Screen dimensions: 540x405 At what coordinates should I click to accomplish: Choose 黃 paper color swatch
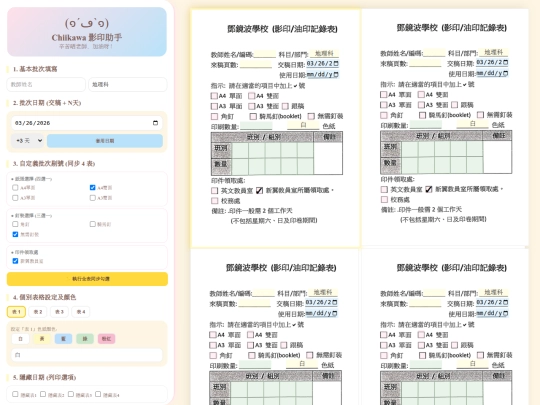coord(42,339)
